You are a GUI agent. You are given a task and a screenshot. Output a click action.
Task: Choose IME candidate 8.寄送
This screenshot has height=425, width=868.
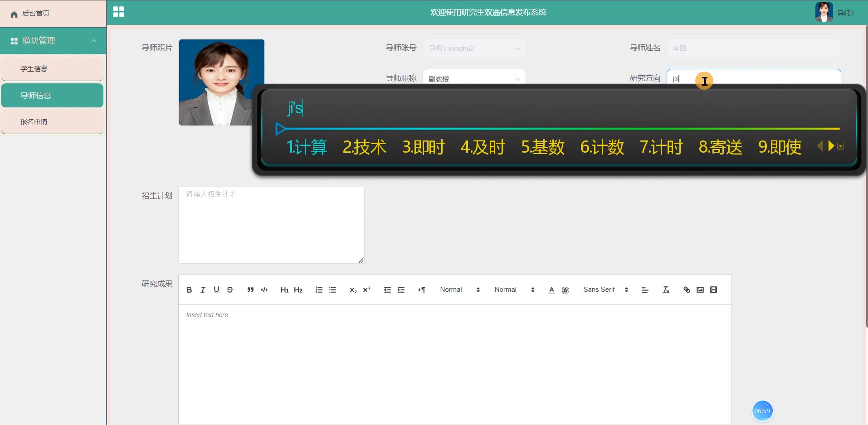(721, 147)
